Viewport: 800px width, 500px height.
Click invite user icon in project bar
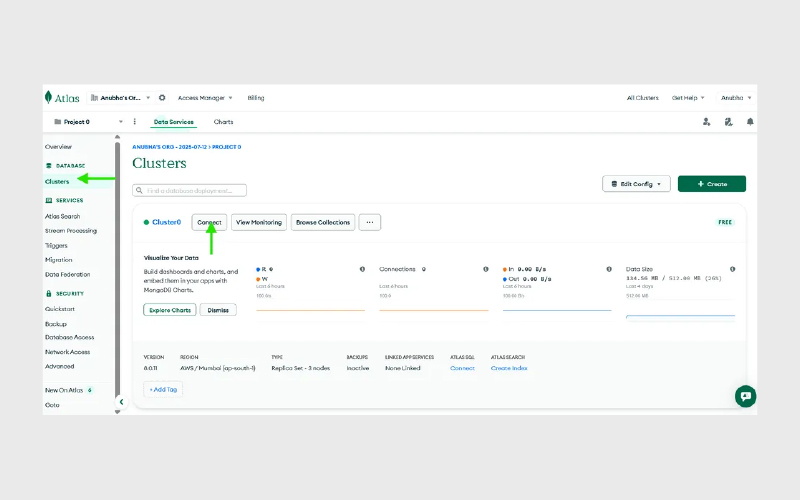click(706, 121)
